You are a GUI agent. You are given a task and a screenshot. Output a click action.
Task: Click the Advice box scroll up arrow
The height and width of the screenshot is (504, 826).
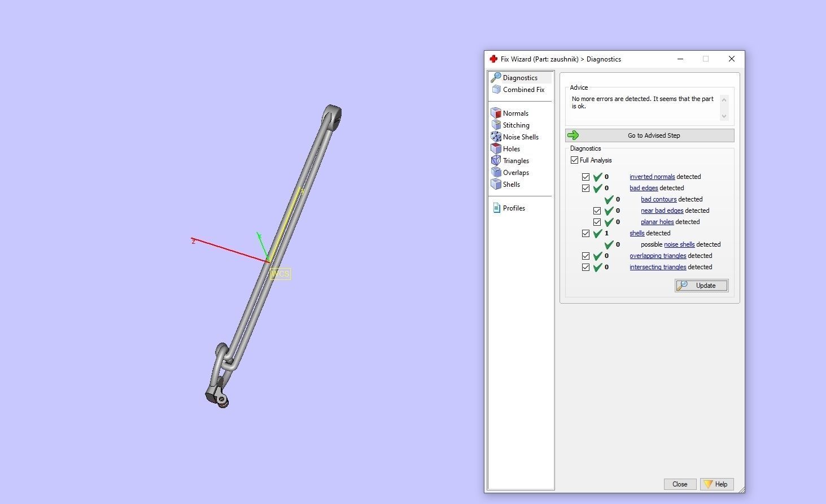pos(724,100)
